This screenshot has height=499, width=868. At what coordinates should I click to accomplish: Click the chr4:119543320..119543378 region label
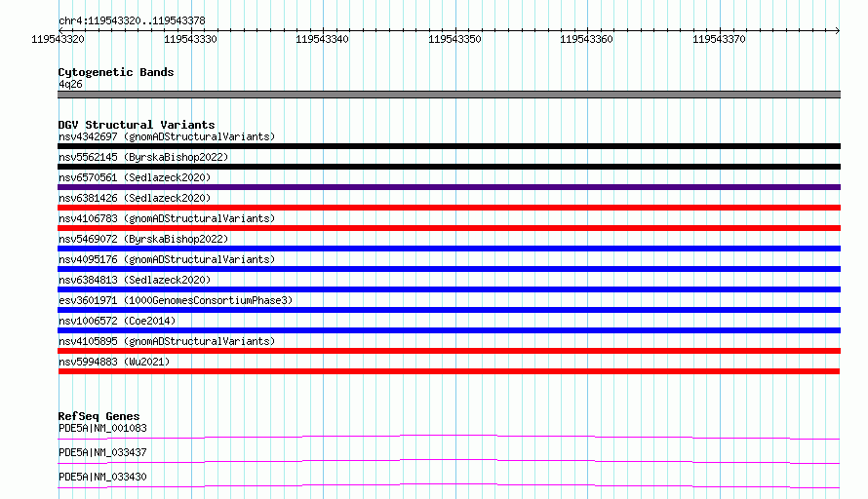pos(132,20)
